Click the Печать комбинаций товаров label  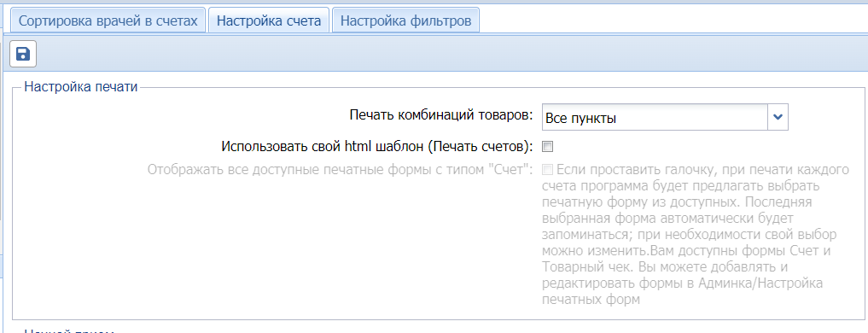click(442, 115)
